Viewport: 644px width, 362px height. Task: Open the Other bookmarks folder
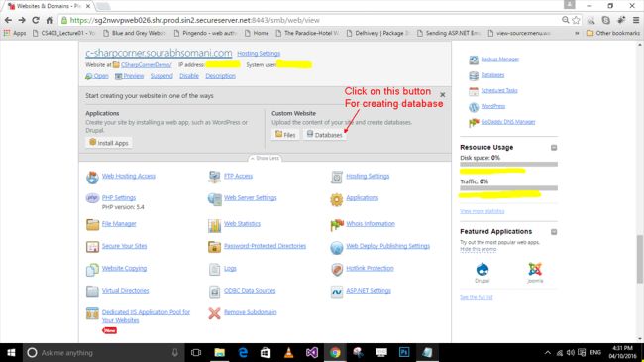(613, 33)
